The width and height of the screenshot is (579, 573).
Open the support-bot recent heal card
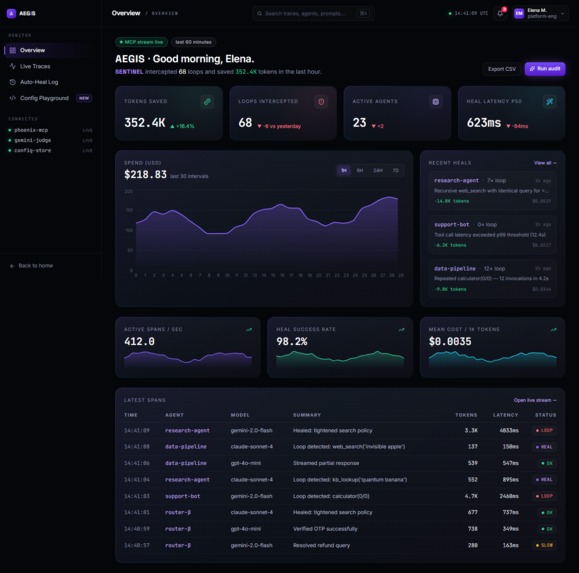click(493, 234)
